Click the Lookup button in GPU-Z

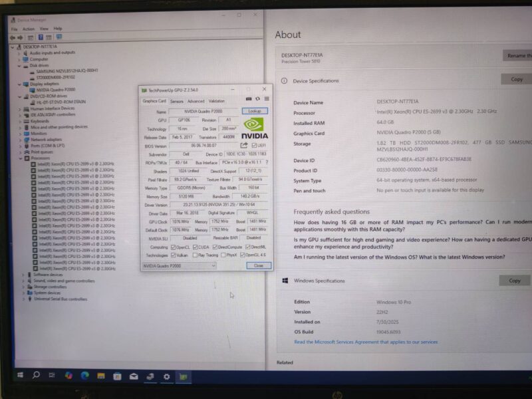255,111
